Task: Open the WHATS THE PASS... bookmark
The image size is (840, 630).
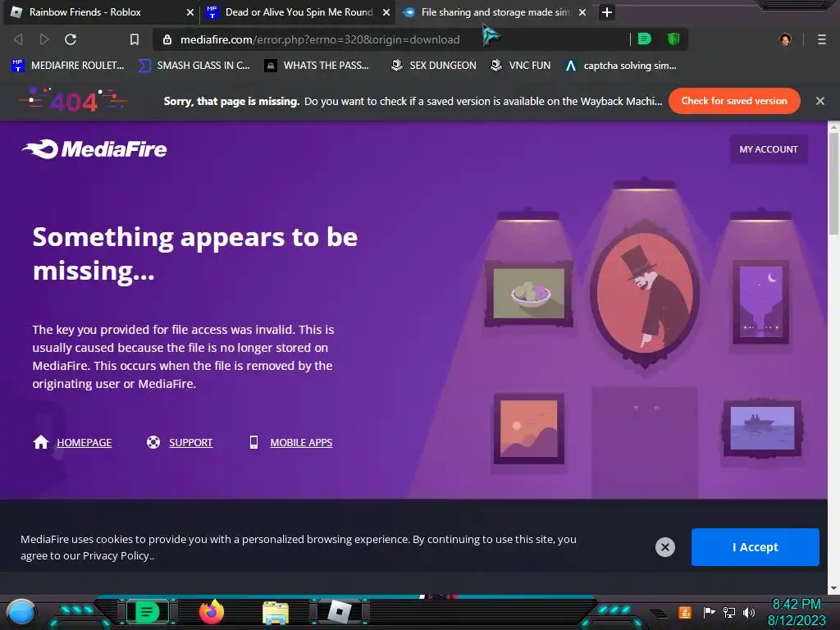Action: (x=317, y=66)
